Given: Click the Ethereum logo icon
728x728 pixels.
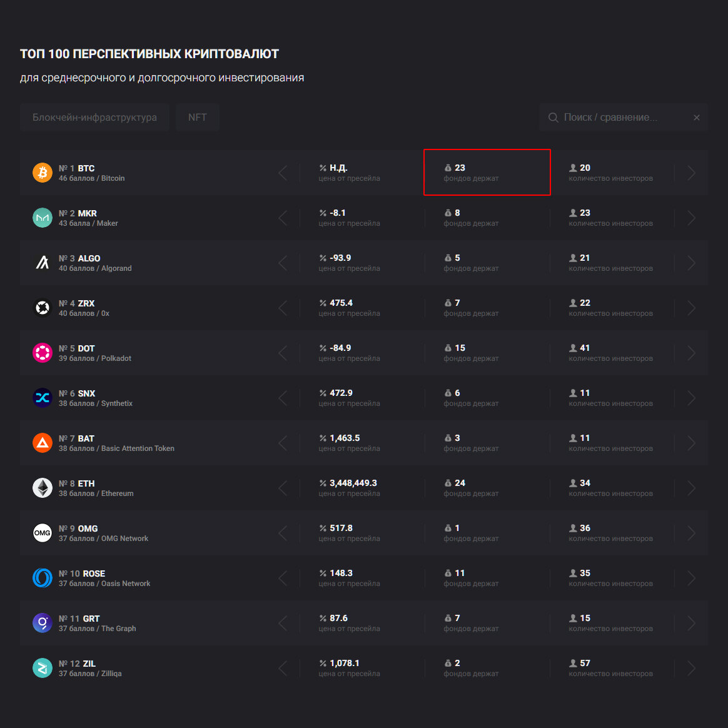Looking at the screenshot, I should (43, 488).
